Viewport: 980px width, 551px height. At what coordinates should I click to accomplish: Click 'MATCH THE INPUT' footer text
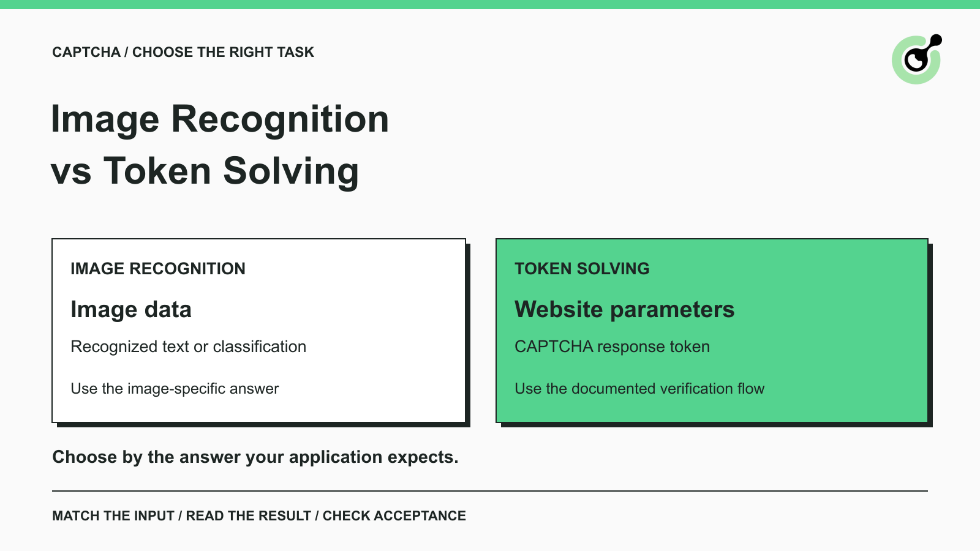pyautogui.click(x=113, y=516)
